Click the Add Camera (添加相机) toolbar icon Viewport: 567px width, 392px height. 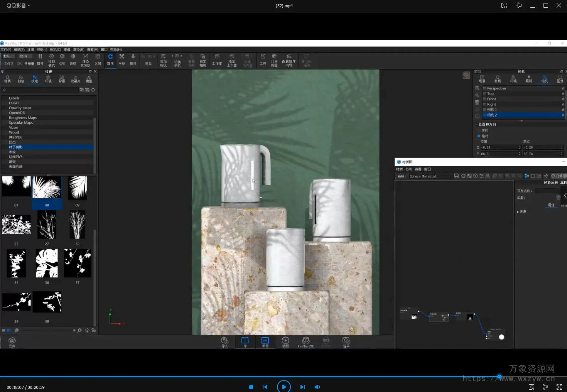tap(163, 60)
